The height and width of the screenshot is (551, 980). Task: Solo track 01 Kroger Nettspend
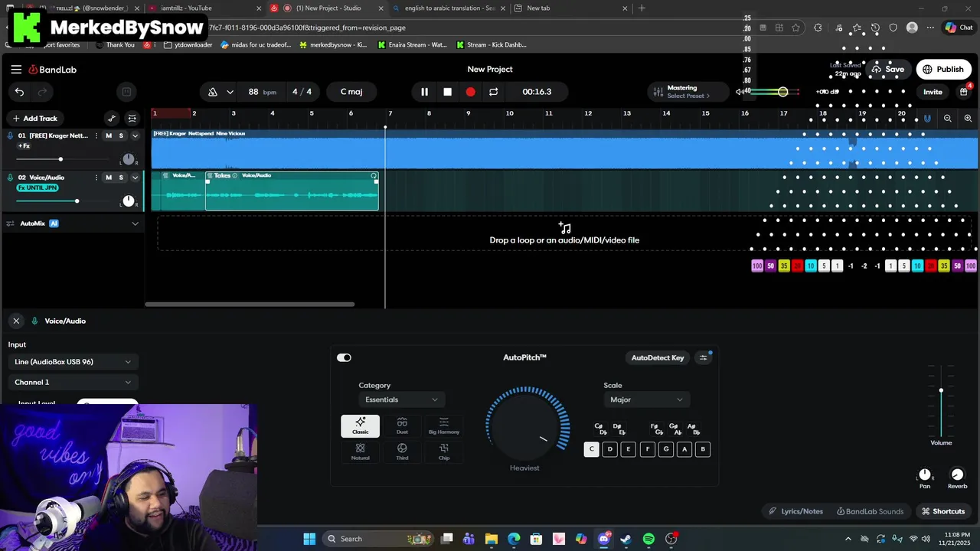click(120, 135)
